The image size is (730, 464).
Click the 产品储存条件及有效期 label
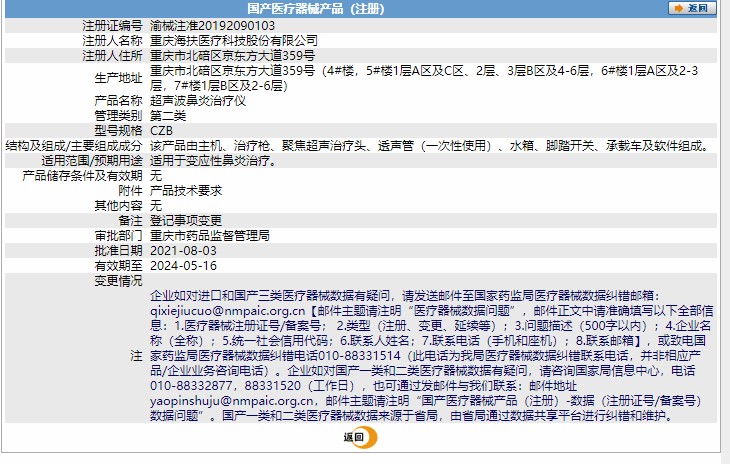tap(82, 175)
